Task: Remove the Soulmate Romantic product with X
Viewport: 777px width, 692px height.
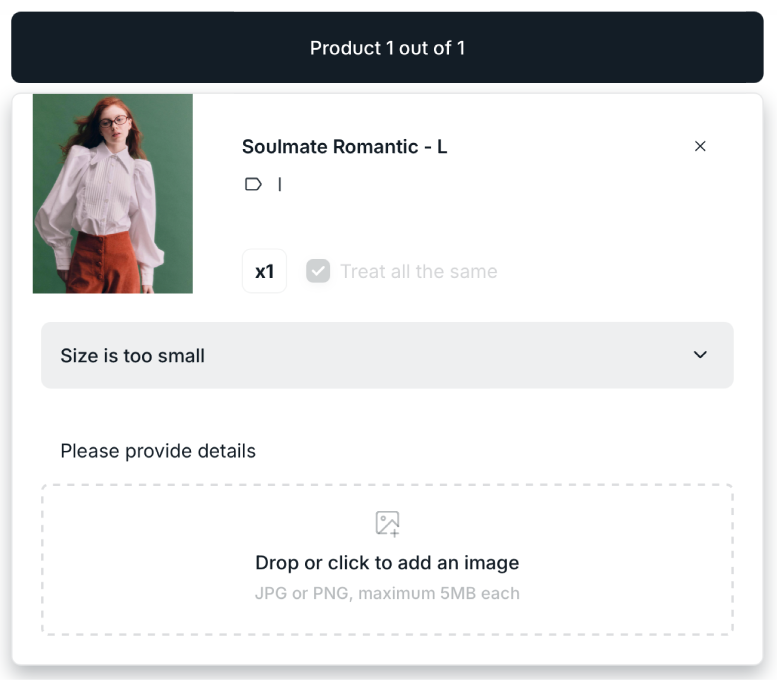Action: [700, 146]
